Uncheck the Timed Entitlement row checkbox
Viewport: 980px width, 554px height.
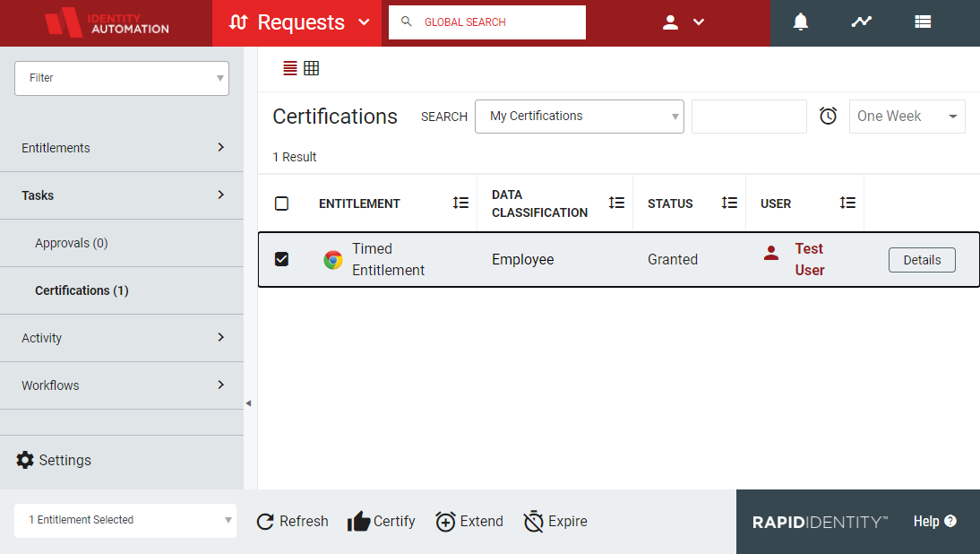tap(282, 259)
